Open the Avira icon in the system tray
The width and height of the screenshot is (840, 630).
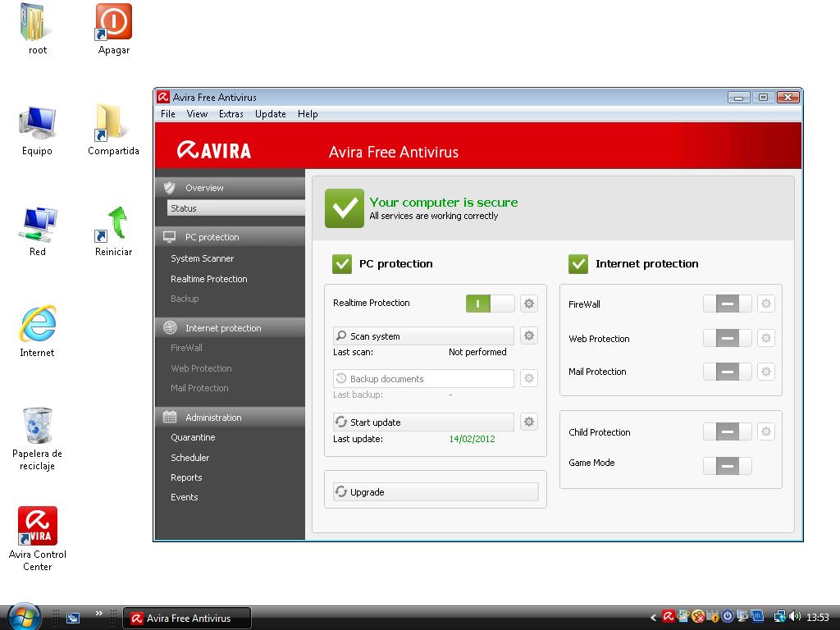(x=669, y=617)
